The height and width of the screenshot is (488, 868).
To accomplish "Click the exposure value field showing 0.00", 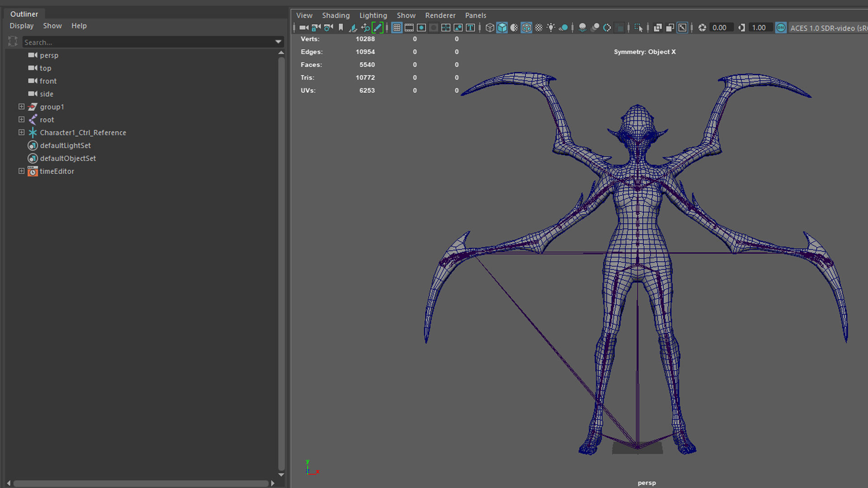I will tap(721, 28).
